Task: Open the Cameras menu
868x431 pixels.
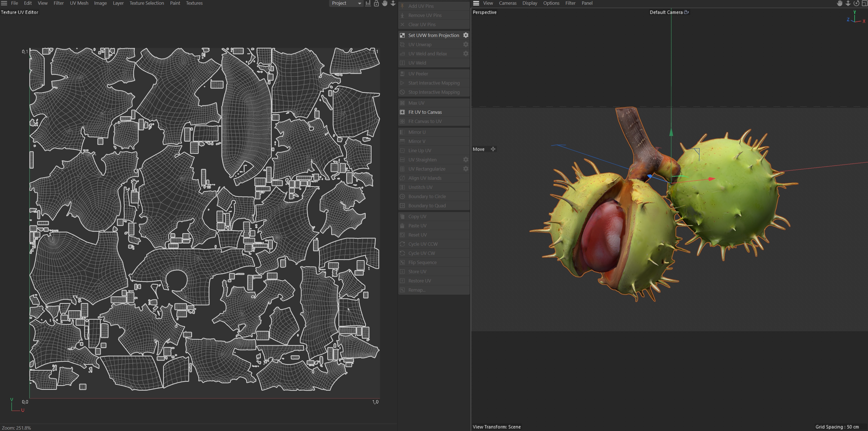Action: (507, 3)
